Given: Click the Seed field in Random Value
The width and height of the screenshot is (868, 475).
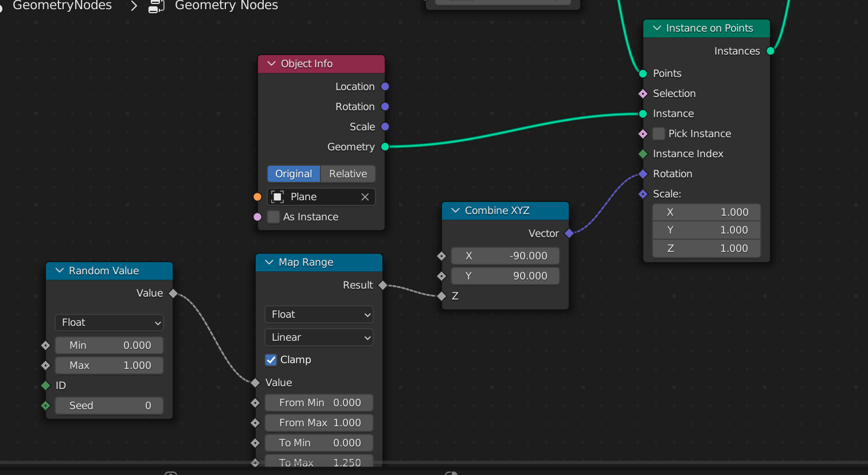Looking at the screenshot, I should 109,406.
